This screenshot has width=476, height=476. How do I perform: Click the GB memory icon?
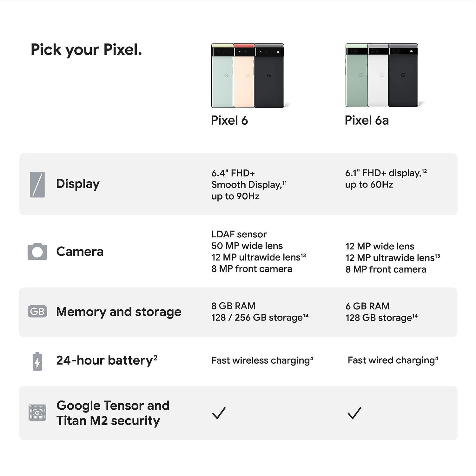(x=37, y=312)
